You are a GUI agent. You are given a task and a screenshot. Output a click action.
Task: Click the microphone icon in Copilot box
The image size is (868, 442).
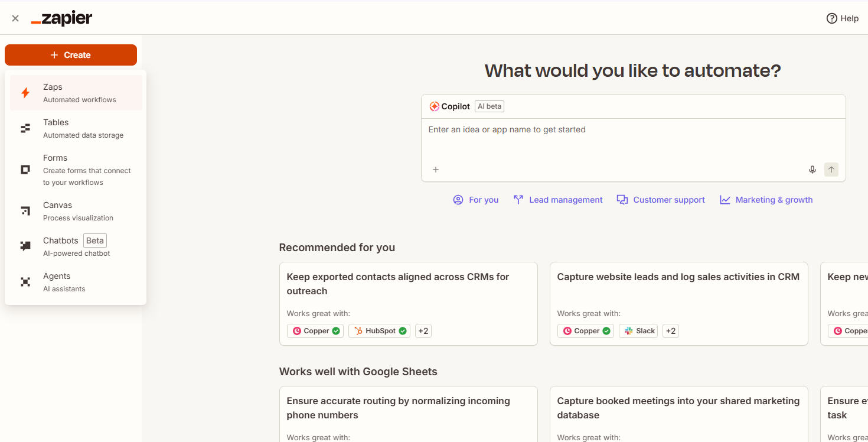point(812,170)
